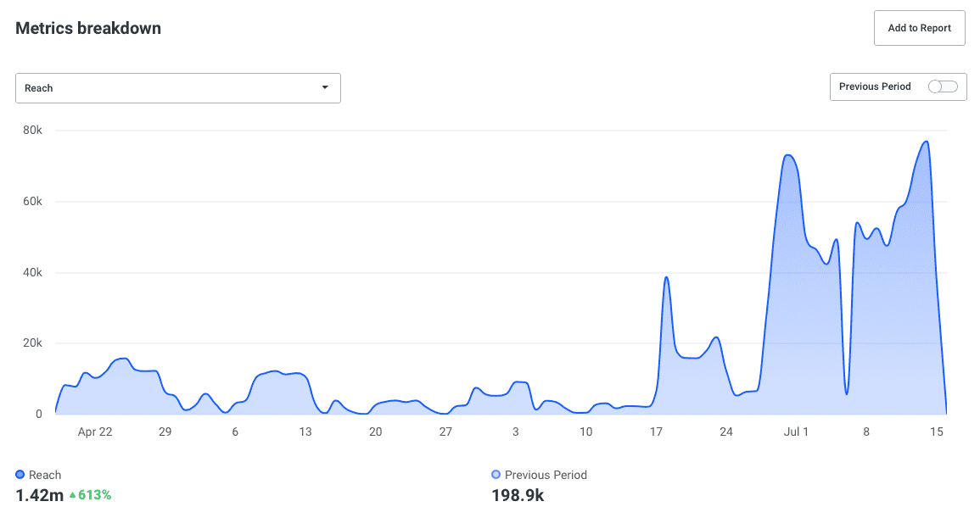Click the Previous Period legend circle icon
Viewport: 980px width, 518px height.
coord(496,475)
